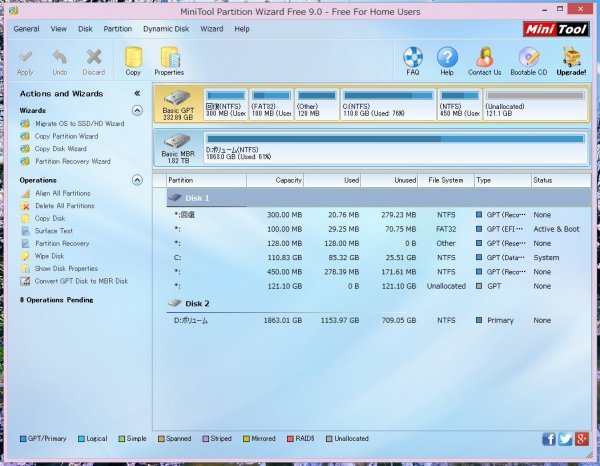600x466 pixels.
Task: Click the Status column header
Action: pos(561,180)
